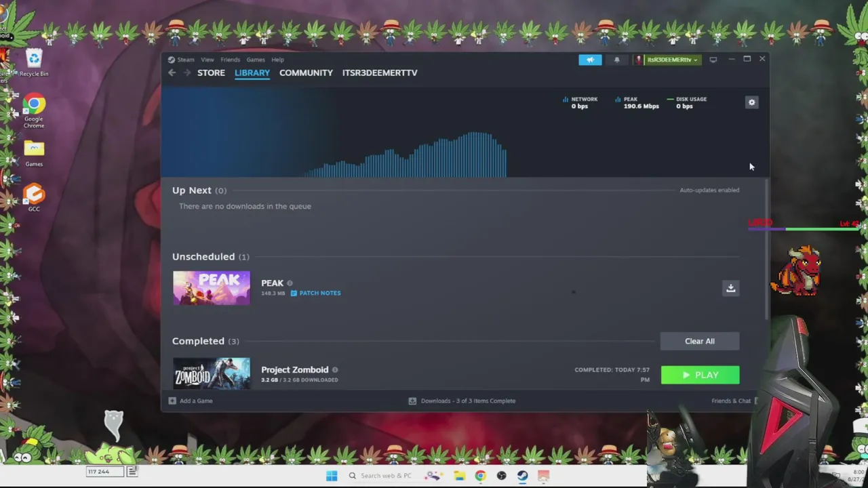The height and width of the screenshot is (488, 868).
Task: Open the Help menu
Action: 278,60
